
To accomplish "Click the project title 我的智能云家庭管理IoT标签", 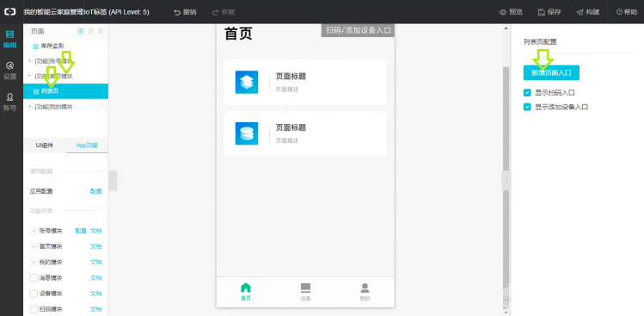I will click(x=86, y=12).
